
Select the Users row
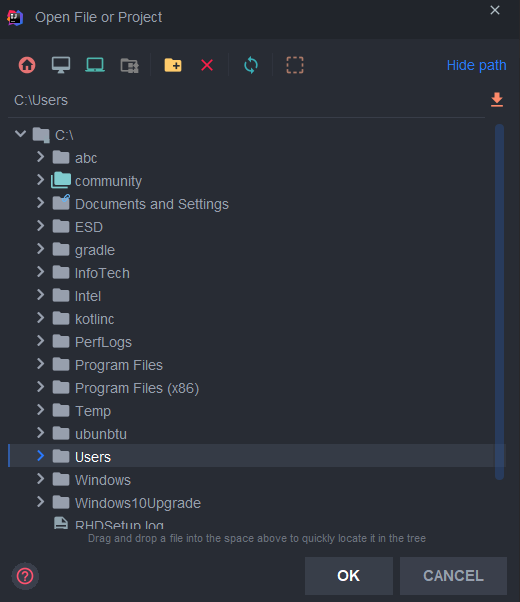pyautogui.click(x=257, y=456)
